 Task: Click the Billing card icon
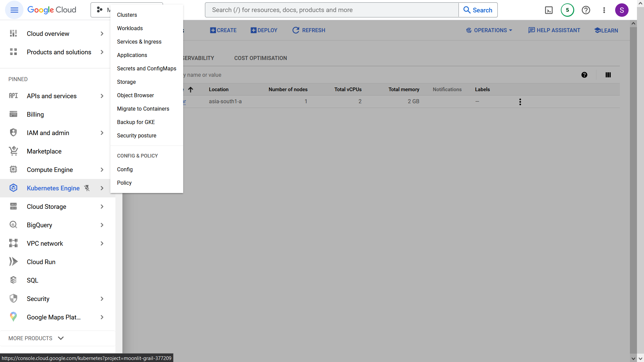click(x=13, y=114)
